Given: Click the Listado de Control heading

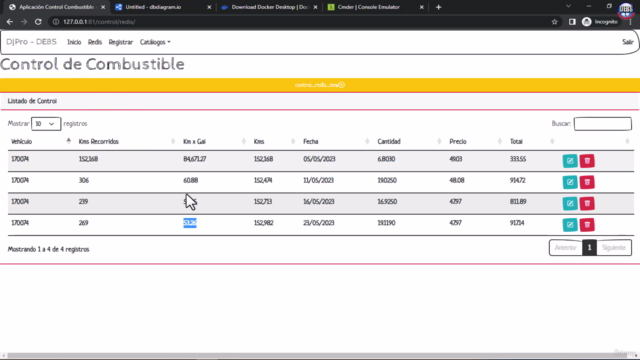Looking at the screenshot, I should (32, 101).
